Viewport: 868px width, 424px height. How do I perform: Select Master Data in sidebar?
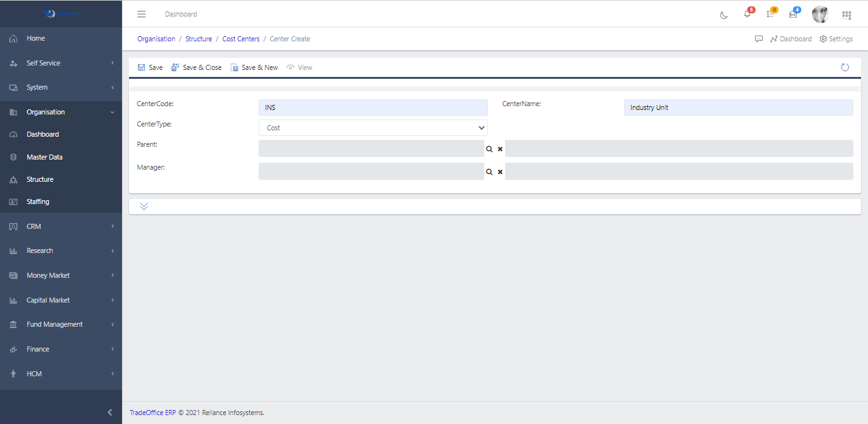(44, 157)
